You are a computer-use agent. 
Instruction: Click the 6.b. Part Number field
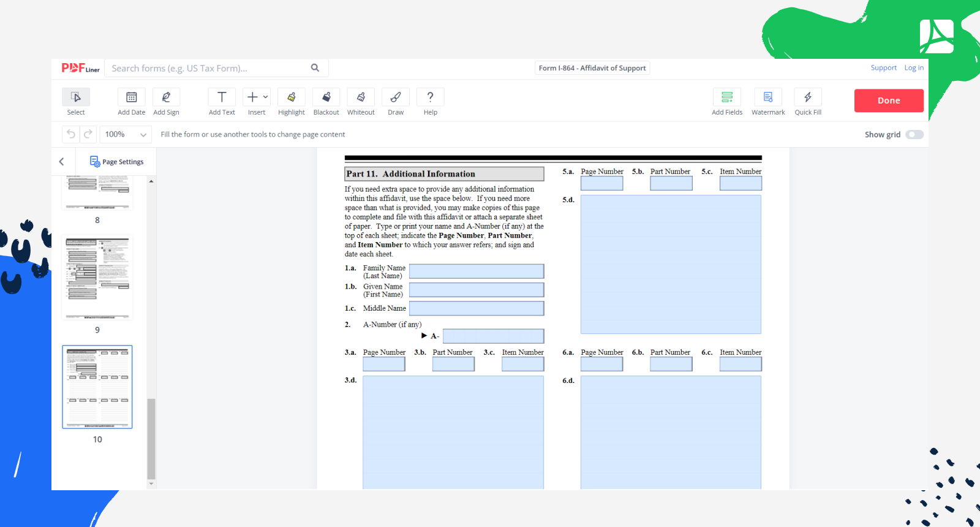pos(671,364)
